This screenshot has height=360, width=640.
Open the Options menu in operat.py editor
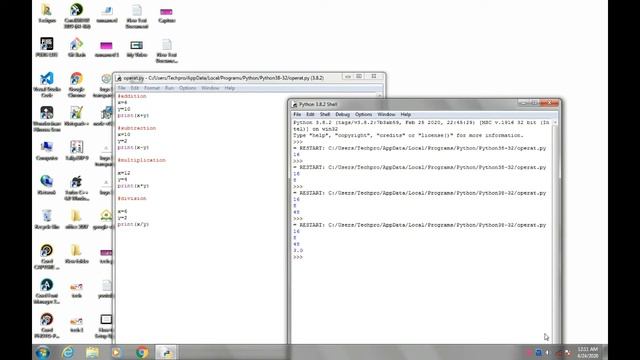click(188, 88)
